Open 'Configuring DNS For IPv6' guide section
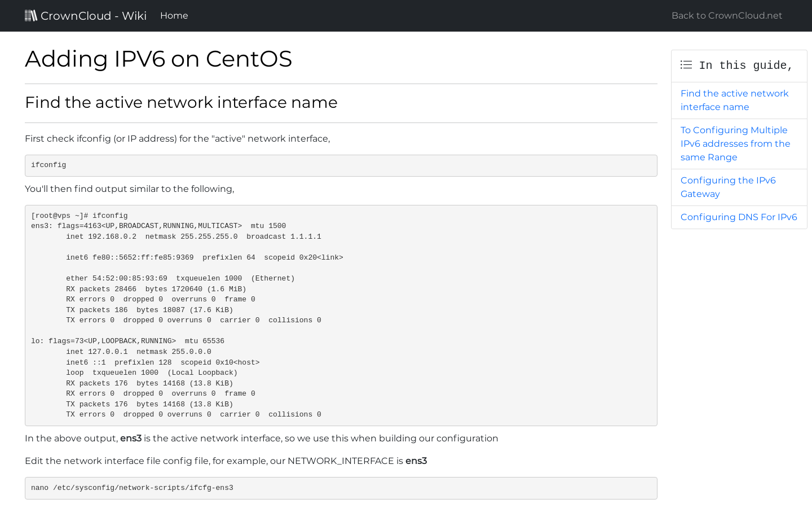Viewport: 812px width, 508px height. tap(739, 217)
